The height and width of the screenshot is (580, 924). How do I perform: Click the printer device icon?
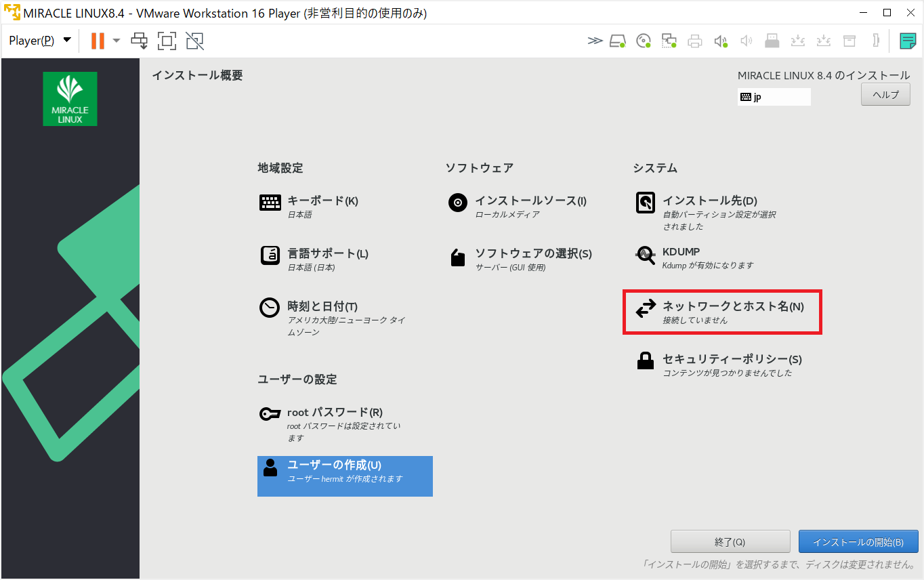point(695,41)
